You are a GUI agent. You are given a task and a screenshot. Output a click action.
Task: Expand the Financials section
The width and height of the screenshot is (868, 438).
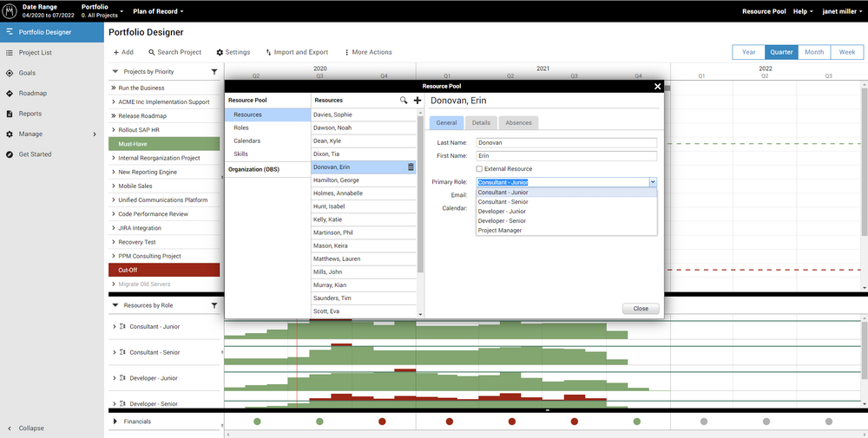pyautogui.click(x=115, y=422)
